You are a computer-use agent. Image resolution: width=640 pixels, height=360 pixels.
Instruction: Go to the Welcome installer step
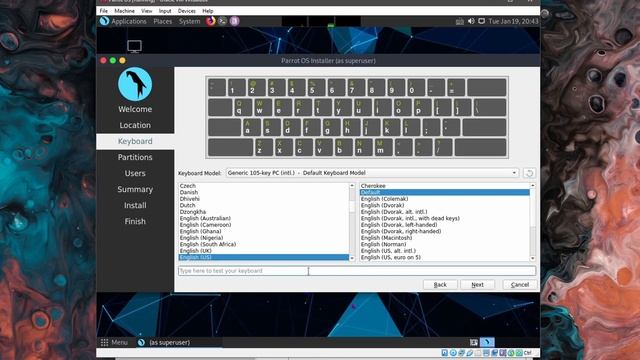coord(135,109)
